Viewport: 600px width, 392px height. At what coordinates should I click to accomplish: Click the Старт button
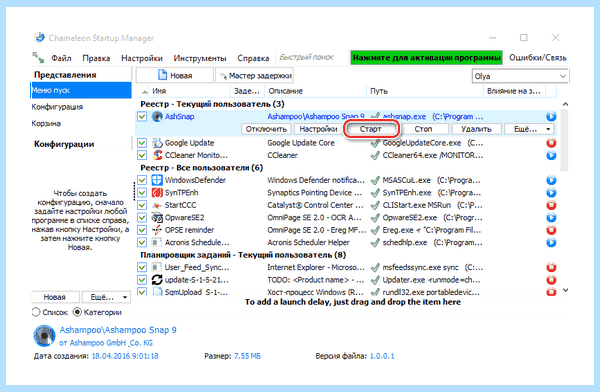(370, 129)
